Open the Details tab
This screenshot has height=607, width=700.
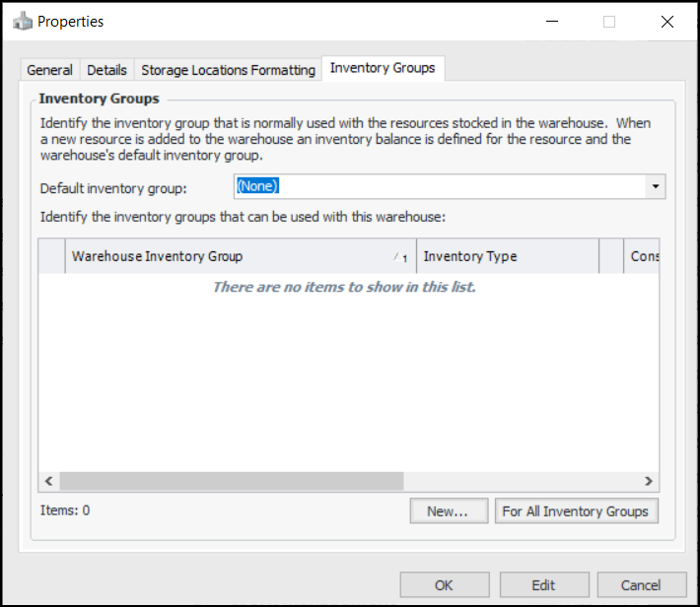[x=106, y=70]
